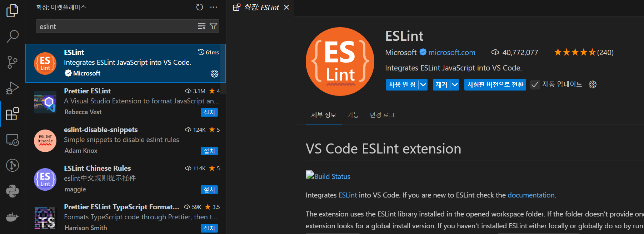
Task: Open marketplace views and more actions menu
Action: point(214,7)
